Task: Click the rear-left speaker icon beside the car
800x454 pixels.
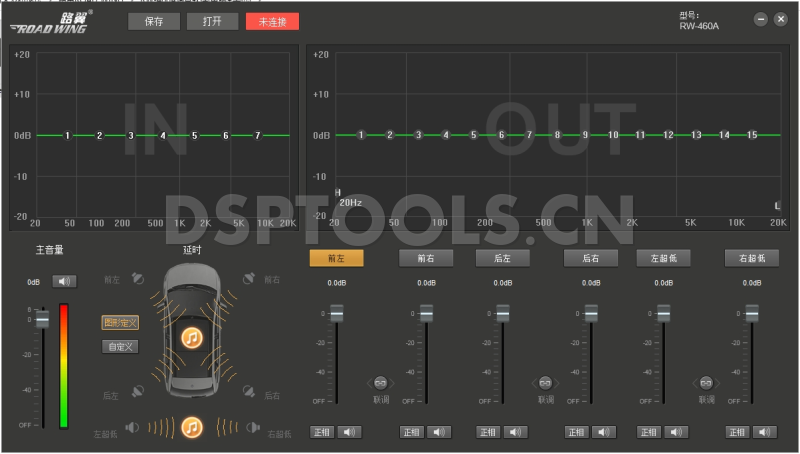Action: [138, 394]
